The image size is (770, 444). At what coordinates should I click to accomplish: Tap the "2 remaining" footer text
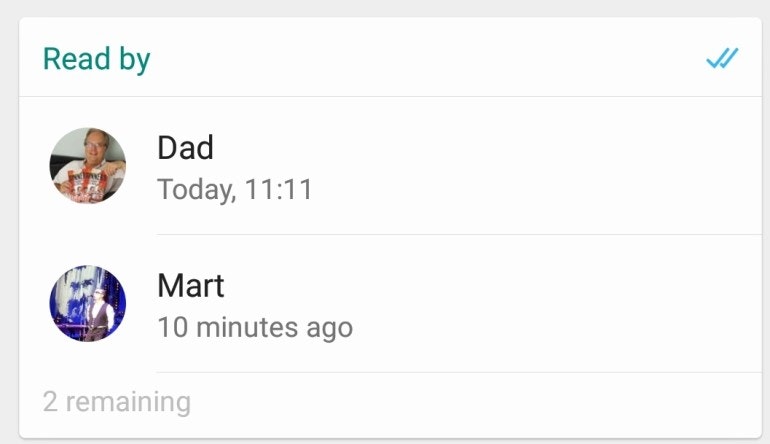(116, 402)
